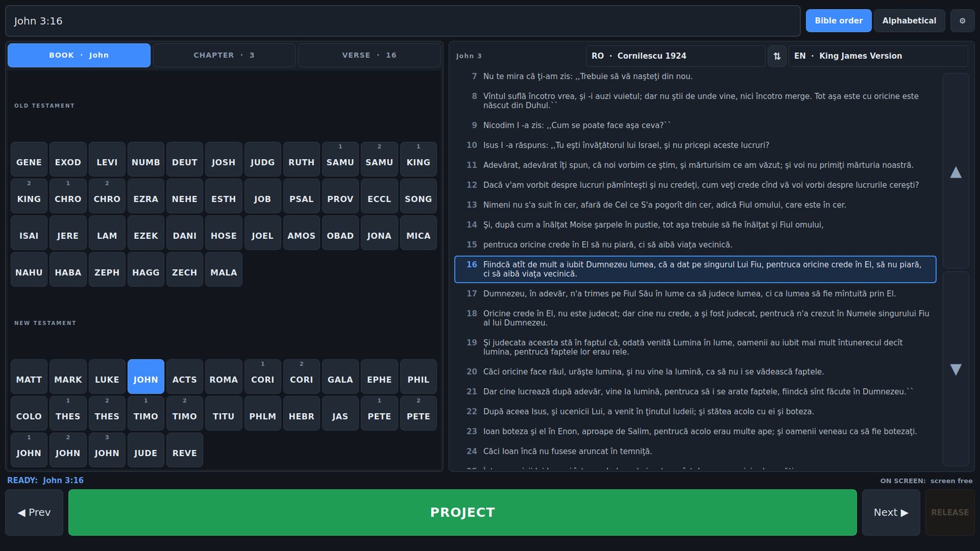Image resolution: width=980 pixels, height=551 pixels.
Task: Choose the HEBR book button
Action: tap(301, 413)
